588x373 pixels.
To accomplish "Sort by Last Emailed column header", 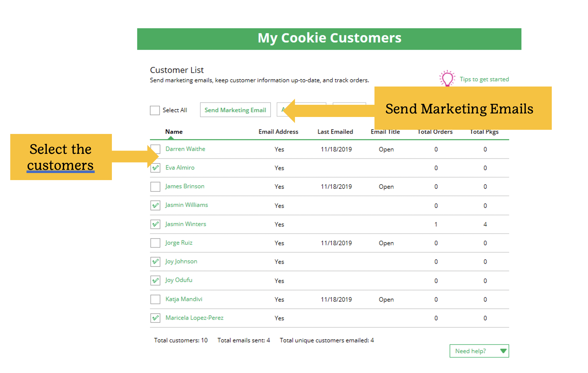I will coord(335,132).
